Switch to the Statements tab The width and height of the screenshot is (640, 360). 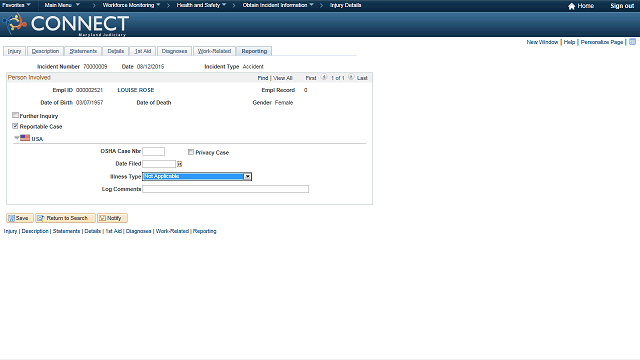[x=83, y=51]
